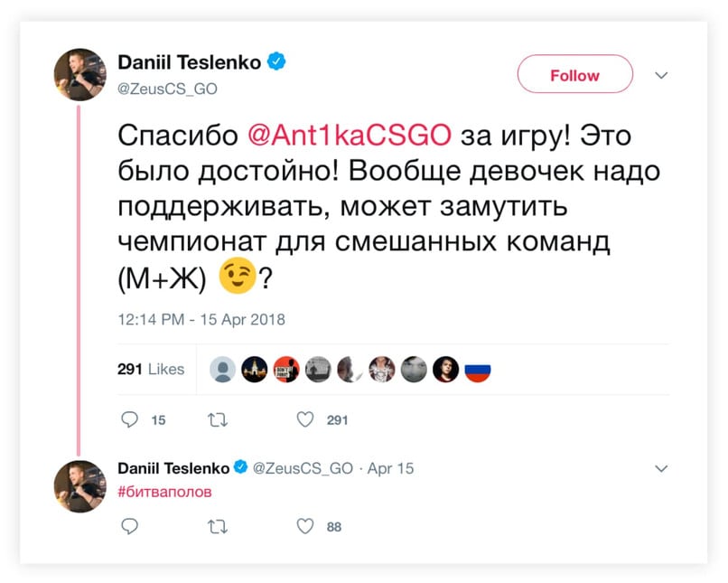The height and width of the screenshot is (583, 728).
Task: View the 291 Likes list
Action: (151, 369)
